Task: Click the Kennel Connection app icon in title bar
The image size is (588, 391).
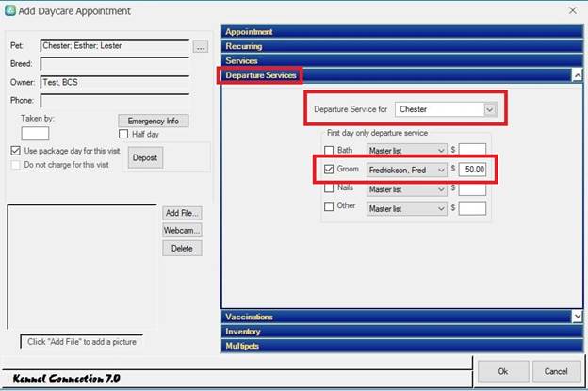Action: click(9, 10)
